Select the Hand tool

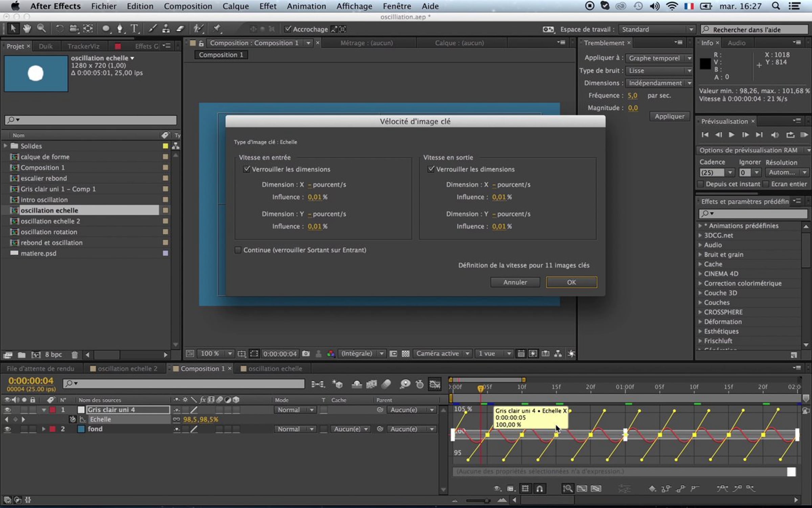[27, 29]
